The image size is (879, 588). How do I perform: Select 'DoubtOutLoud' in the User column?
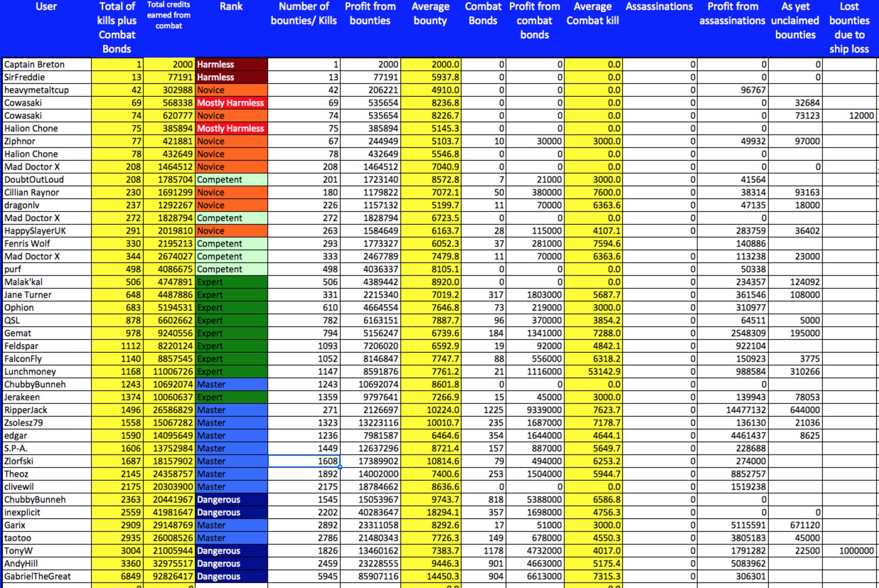point(46,180)
